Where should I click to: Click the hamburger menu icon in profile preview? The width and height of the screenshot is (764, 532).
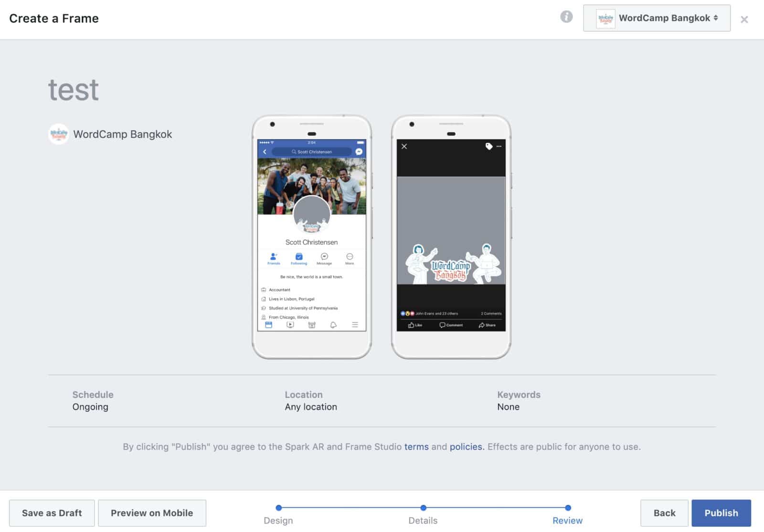pyautogui.click(x=355, y=325)
